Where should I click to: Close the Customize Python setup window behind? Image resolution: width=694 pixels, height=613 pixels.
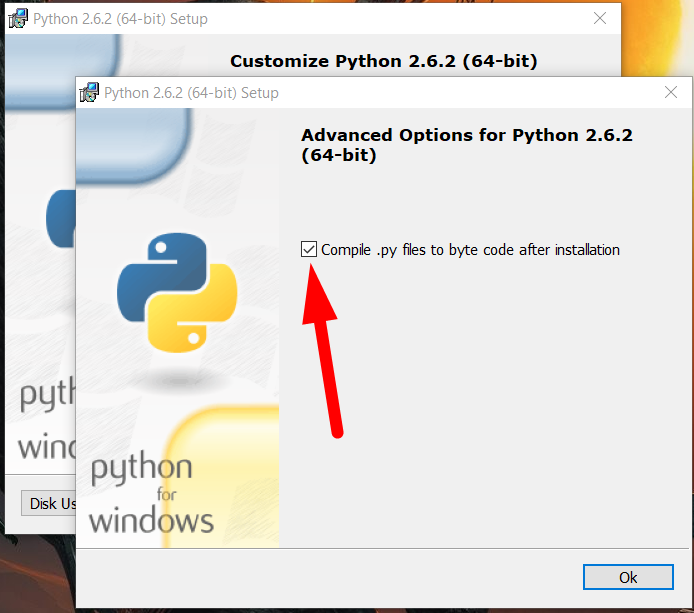click(x=600, y=18)
